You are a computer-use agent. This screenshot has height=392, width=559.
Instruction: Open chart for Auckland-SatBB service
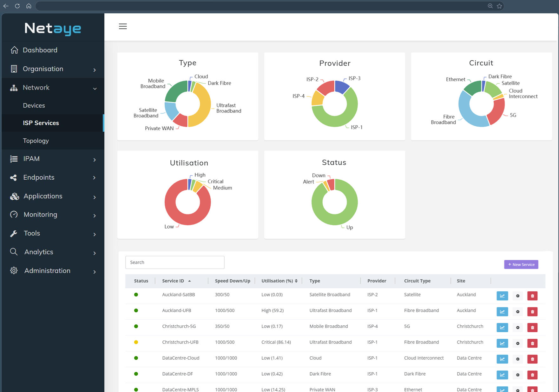(502, 296)
